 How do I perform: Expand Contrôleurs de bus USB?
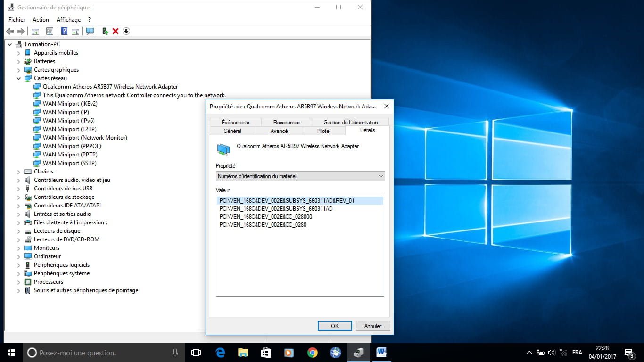(19, 189)
